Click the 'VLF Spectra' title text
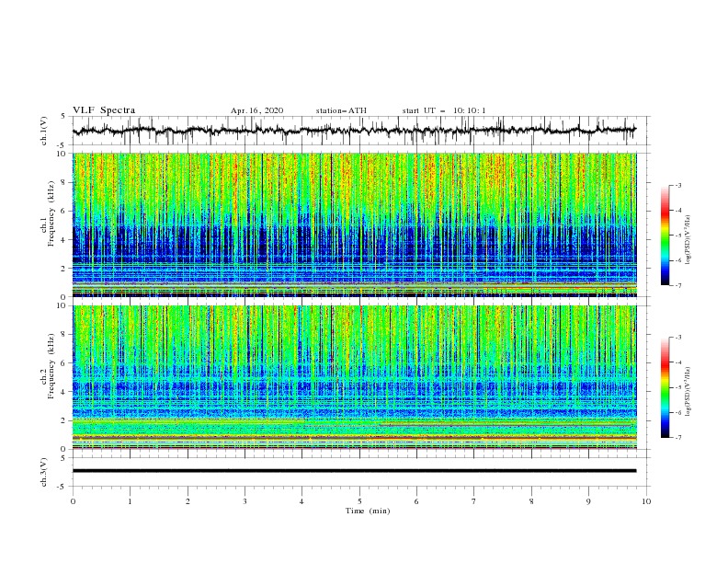The image size is (728, 563). click(x=104, y=110)
